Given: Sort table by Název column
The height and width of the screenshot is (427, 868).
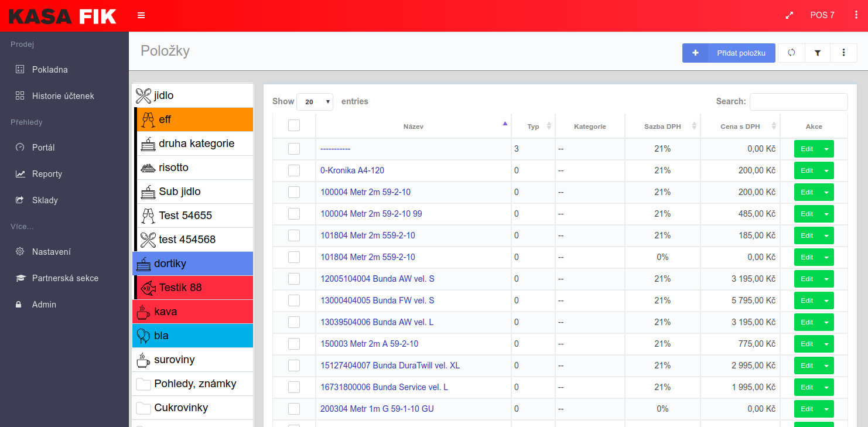Looking at the screenshot, I should click(x=413, y=127).
